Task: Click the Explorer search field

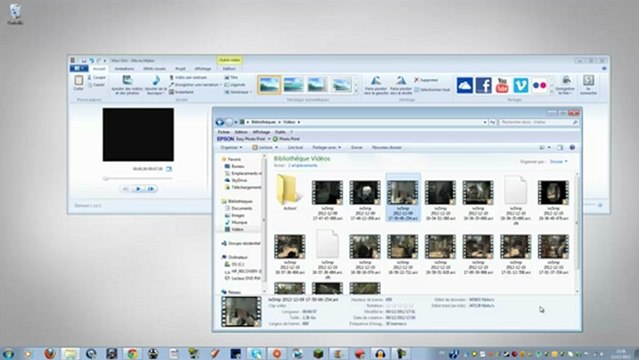Action: tap(539, 122)
